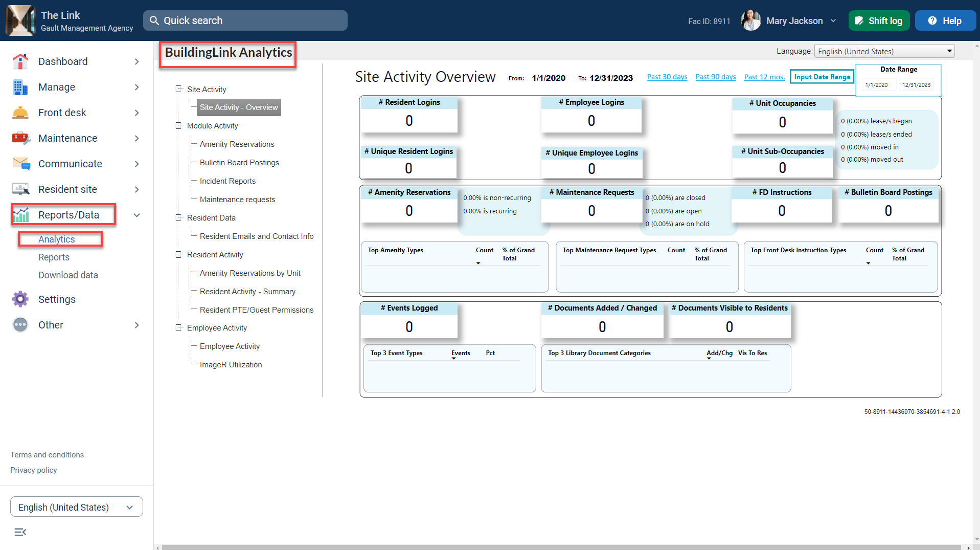Expand the Other menu chevron
The width and height of the screenshot is (980, 550).
(x=136, y=325)
